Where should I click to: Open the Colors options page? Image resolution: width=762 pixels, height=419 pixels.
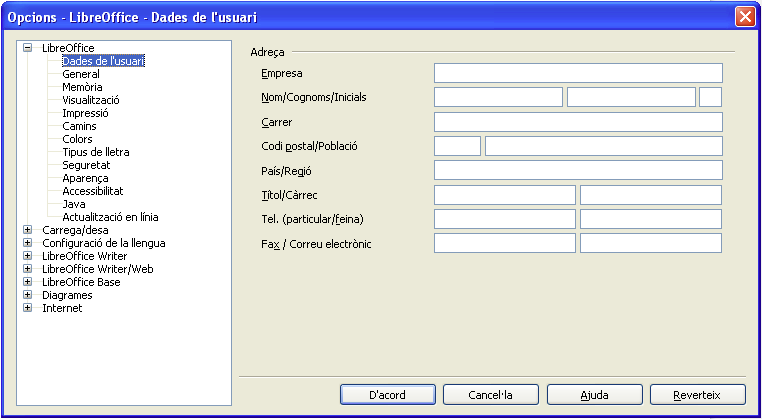pos(77,139)
